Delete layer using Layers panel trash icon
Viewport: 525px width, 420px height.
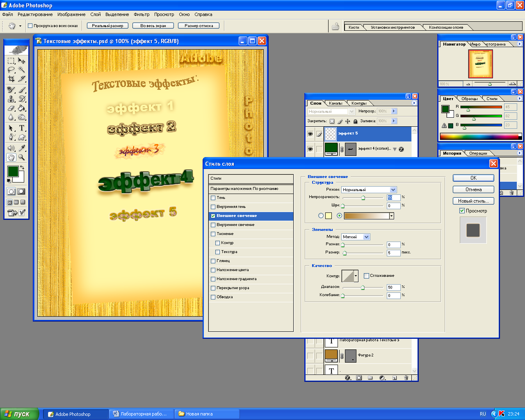point(406,378)
